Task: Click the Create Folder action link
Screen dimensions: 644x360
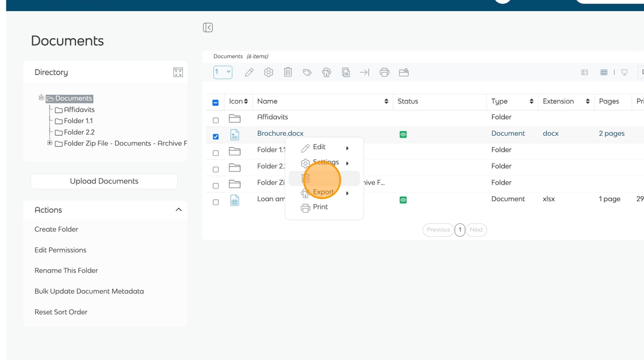Action: point(56,229)
